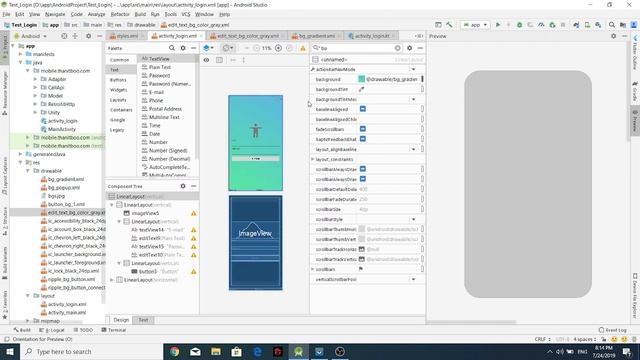Open backgroundTintMode dropdown
The width and height of the screenshot is (640, 360).
[413, 99]
